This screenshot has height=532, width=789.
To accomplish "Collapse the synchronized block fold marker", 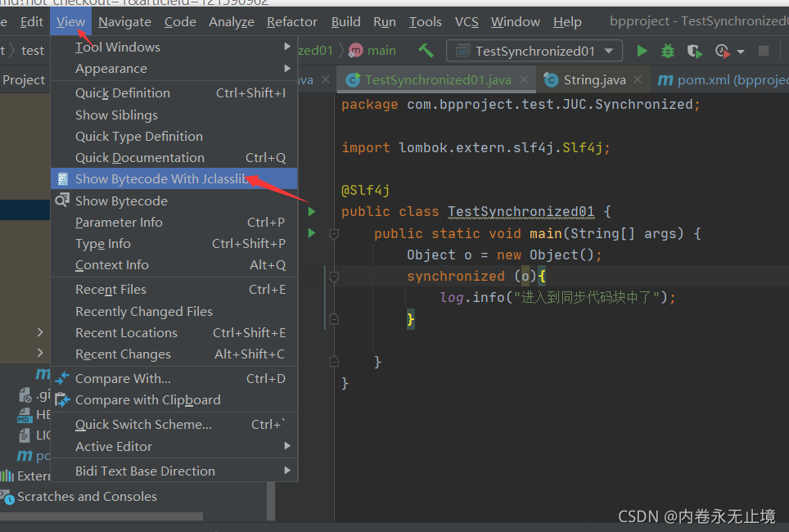I will pyautogui.click(x=334, y=277).
